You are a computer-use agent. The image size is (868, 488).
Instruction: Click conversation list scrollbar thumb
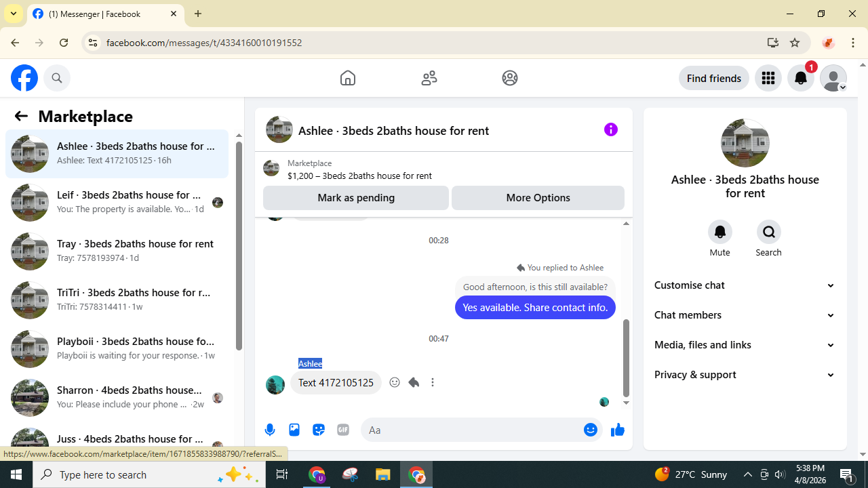click(239, 246)
